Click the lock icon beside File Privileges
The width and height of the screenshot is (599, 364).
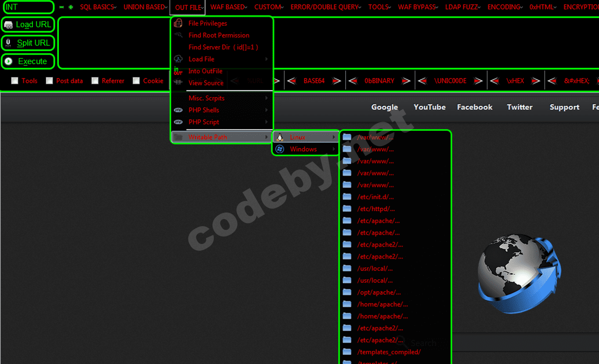(178, 23)
